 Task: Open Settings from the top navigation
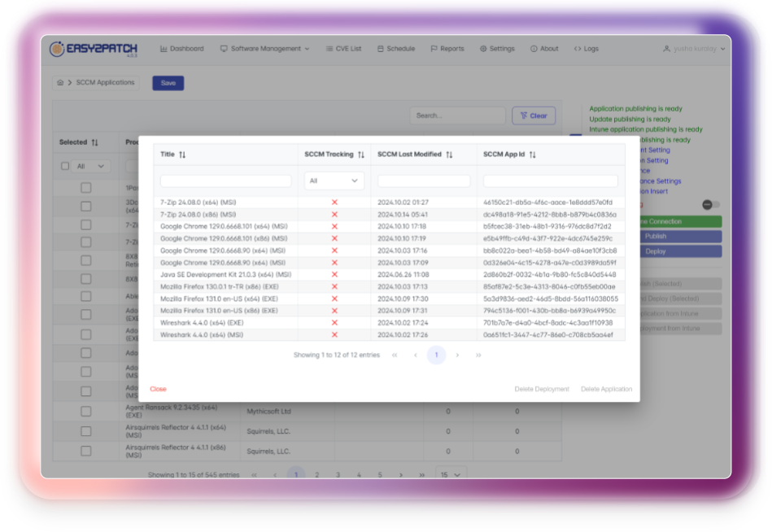tap(497, 49)
